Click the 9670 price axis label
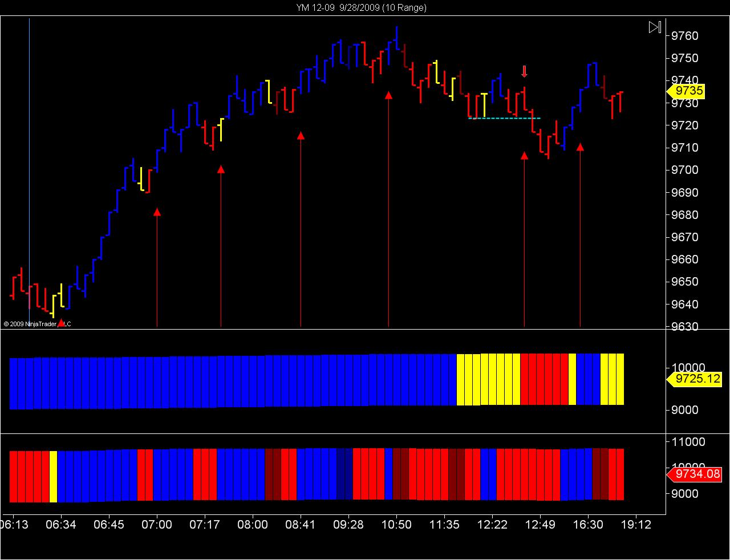This screenshot has height=560, width=730. [684, 237]
